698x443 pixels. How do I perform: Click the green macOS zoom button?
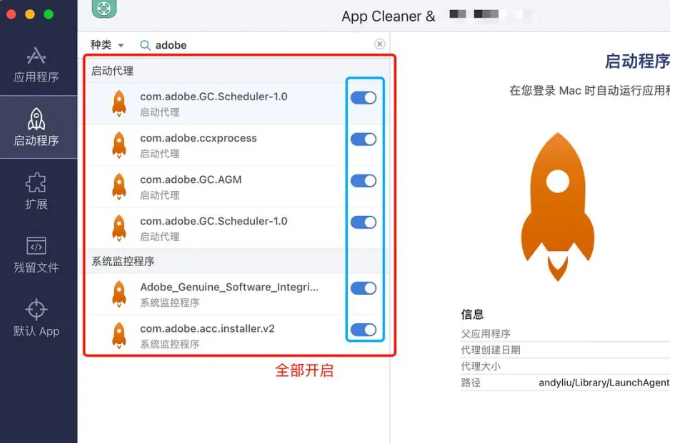point(49,14)
